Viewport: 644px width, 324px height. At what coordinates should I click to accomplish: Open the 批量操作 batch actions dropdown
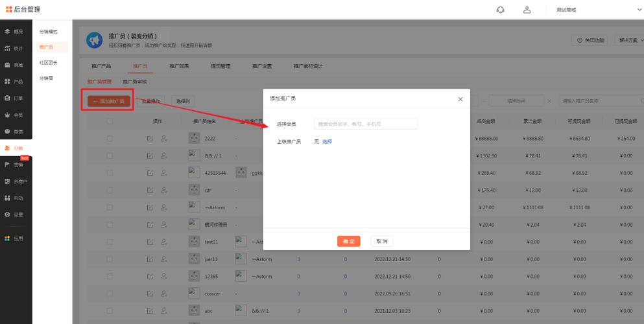[150, 101]
